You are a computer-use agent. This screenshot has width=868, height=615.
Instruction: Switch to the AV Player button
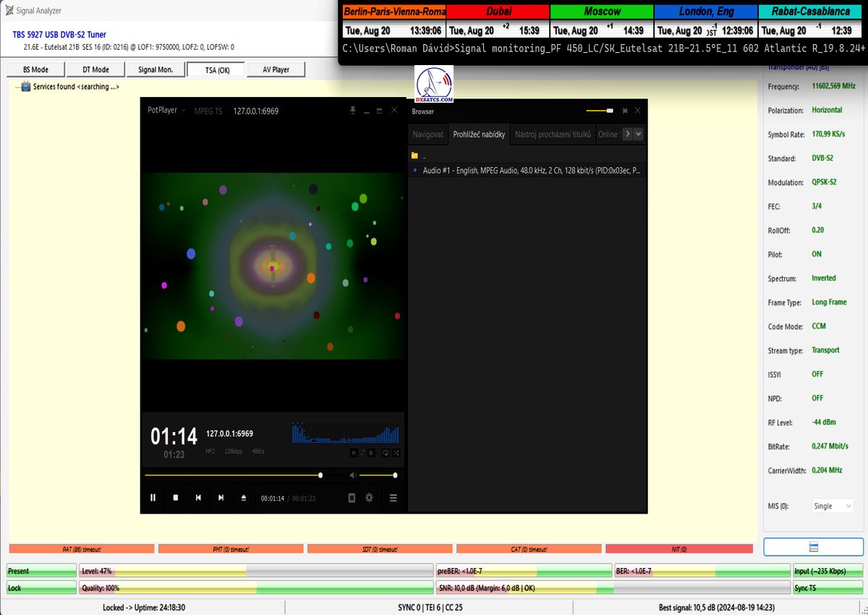click(276, 69)
